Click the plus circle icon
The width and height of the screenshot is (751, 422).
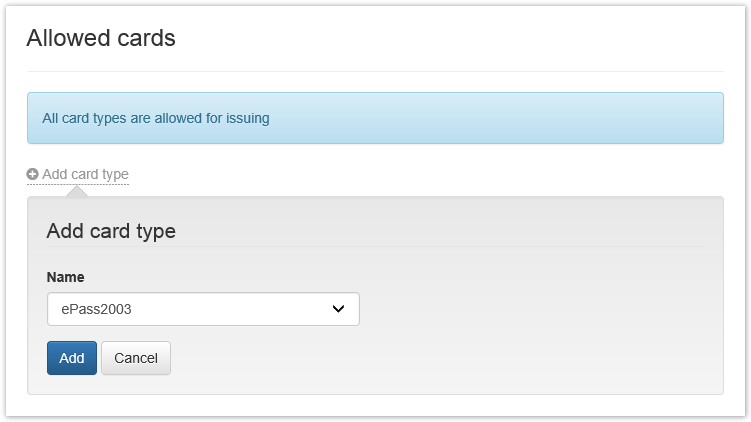pos(33,175)
